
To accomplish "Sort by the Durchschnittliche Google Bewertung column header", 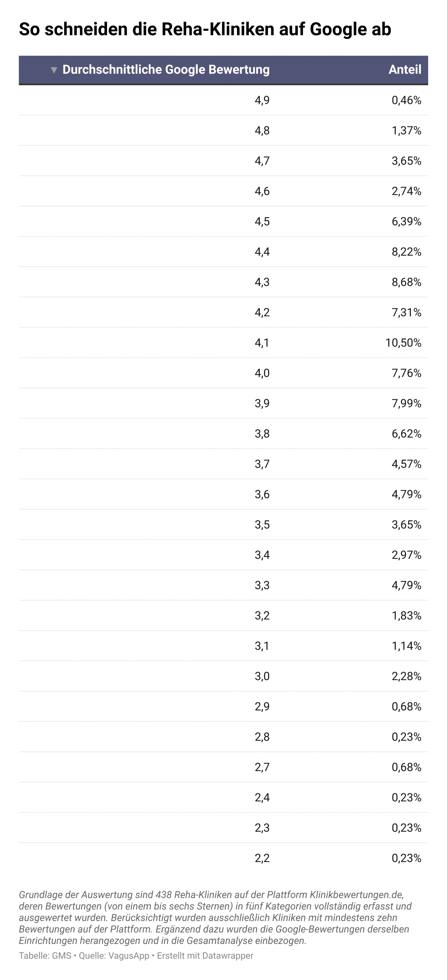I will 166,70.
